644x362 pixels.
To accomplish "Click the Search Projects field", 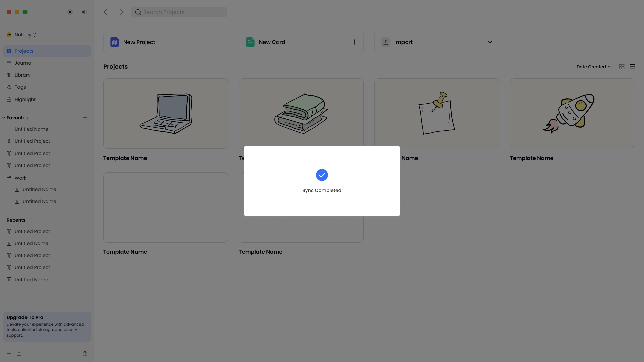I will point(179,12).
